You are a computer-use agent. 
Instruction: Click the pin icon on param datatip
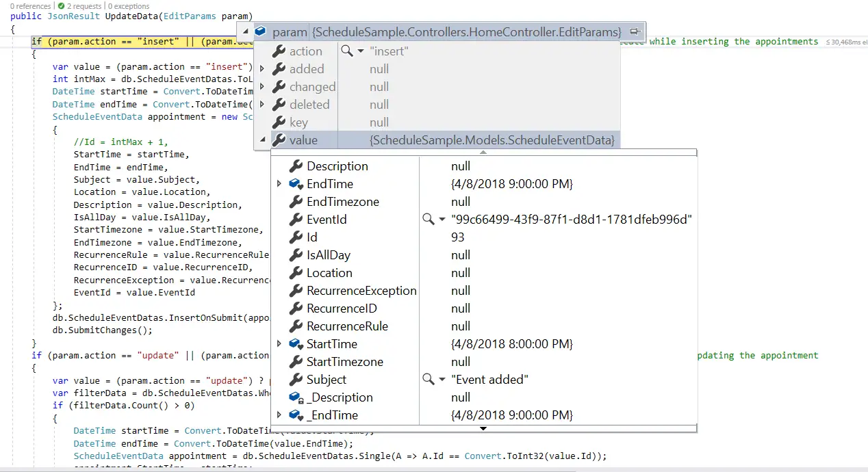tap(635, 31)
